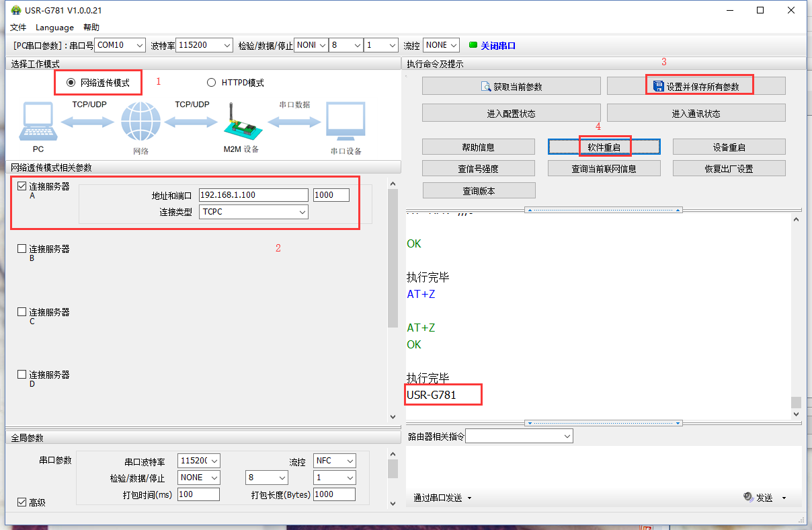Click the magnifier icon on 获取当前参数

(486, 86)
